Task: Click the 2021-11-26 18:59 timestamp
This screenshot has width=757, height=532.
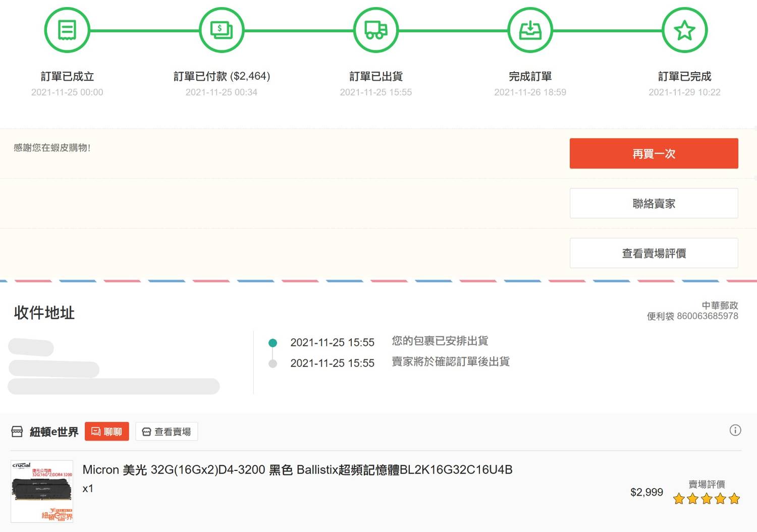Action: tap(530, 92)
